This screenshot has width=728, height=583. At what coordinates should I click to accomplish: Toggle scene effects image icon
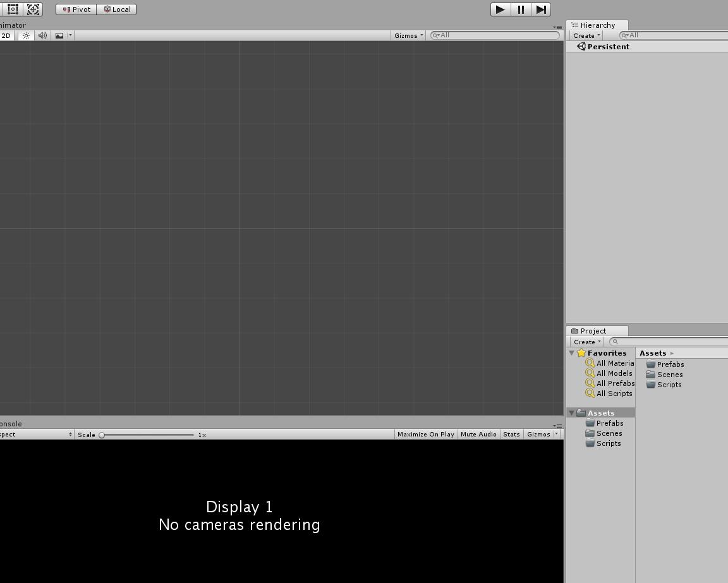point(59,35)
